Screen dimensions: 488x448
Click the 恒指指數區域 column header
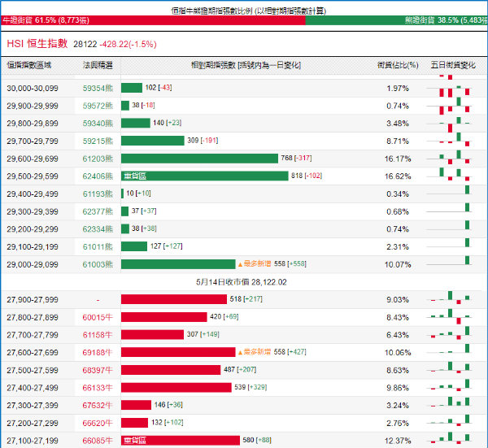29,65
